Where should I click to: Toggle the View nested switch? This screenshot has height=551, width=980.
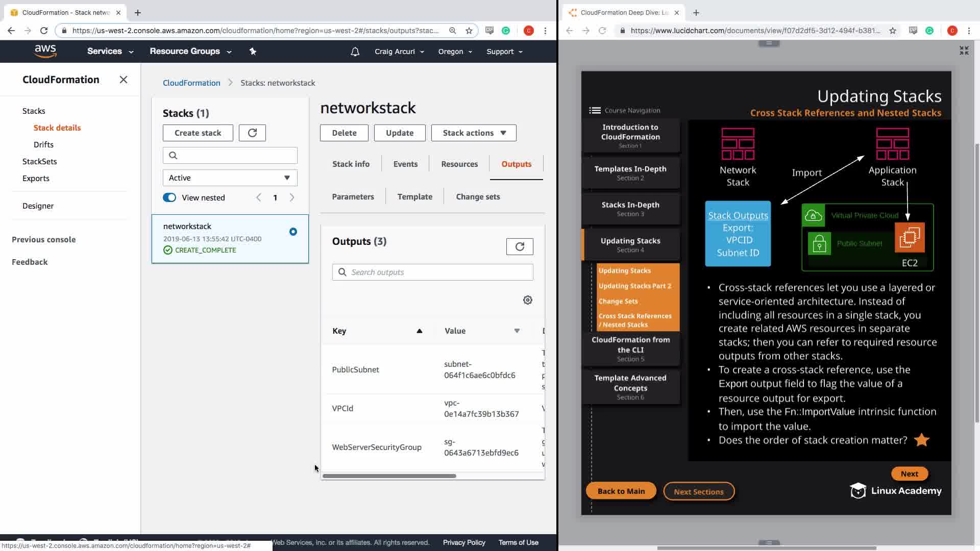pyautogui.click(x=169, y=198)
